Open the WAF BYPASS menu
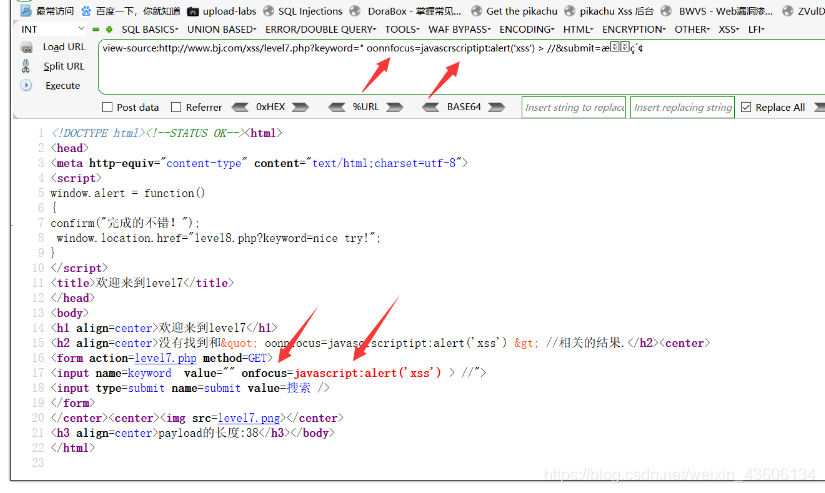 pos(459,29)
